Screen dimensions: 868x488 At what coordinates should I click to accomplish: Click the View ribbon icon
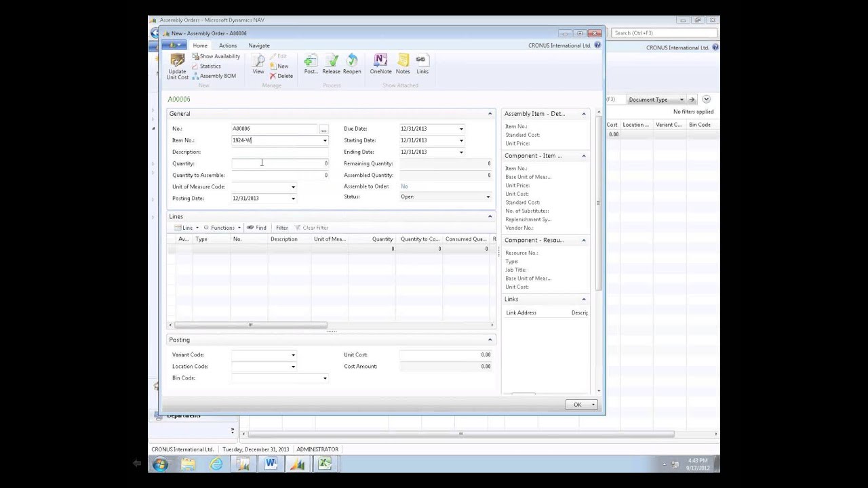(x=258, y=64)
